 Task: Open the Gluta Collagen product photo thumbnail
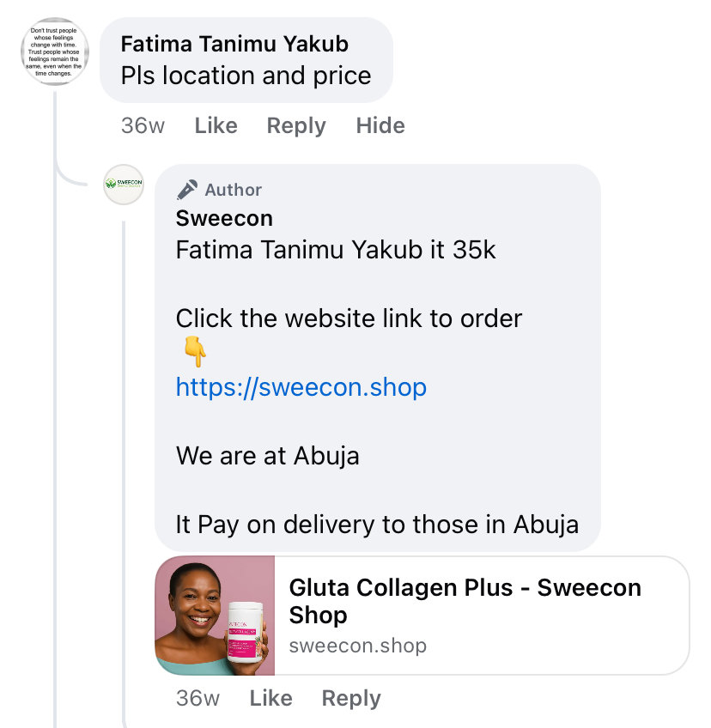215,616
